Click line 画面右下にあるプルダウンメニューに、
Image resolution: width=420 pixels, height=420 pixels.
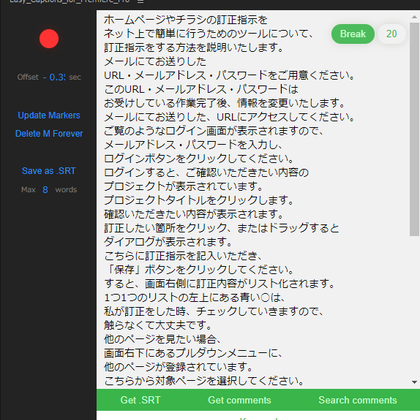tap(193, 353)
